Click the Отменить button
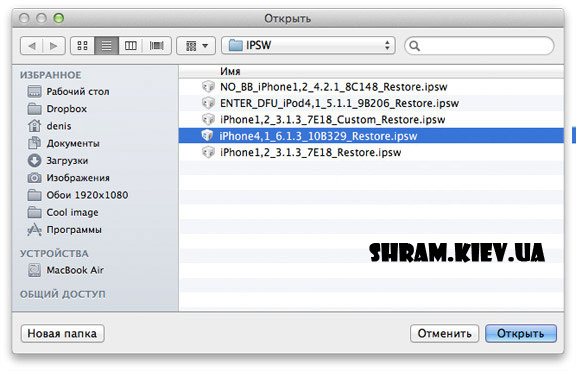Image resolution: width=576 pixels, height=371 pixels. click(444, 334)
